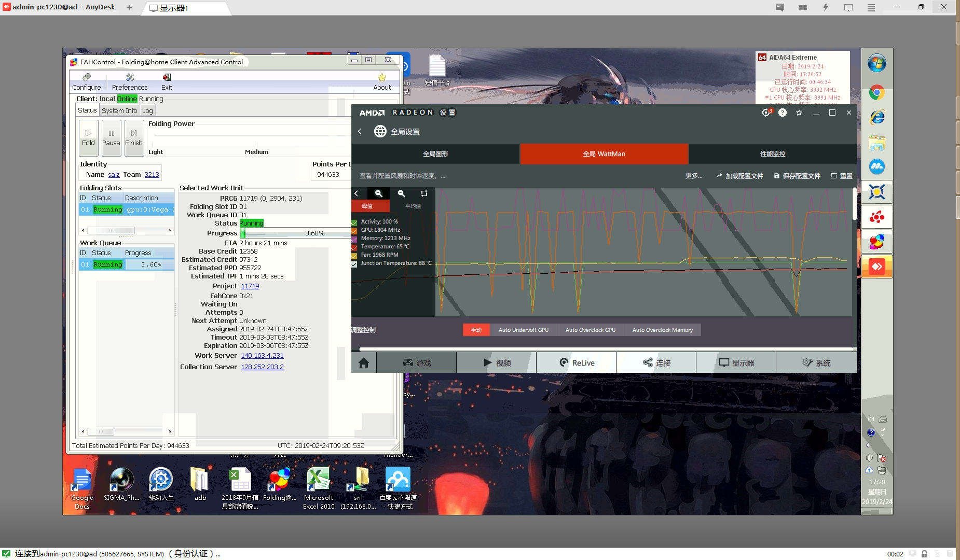Toggle the Temperature graph checkbox
The width and height of the screenshot is (960, 560).
pyautogui.click(x=354, y=247)
